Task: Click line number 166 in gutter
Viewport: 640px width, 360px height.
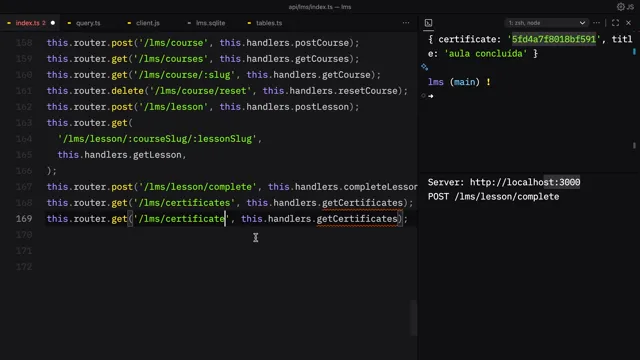Action: coord(24,171)
